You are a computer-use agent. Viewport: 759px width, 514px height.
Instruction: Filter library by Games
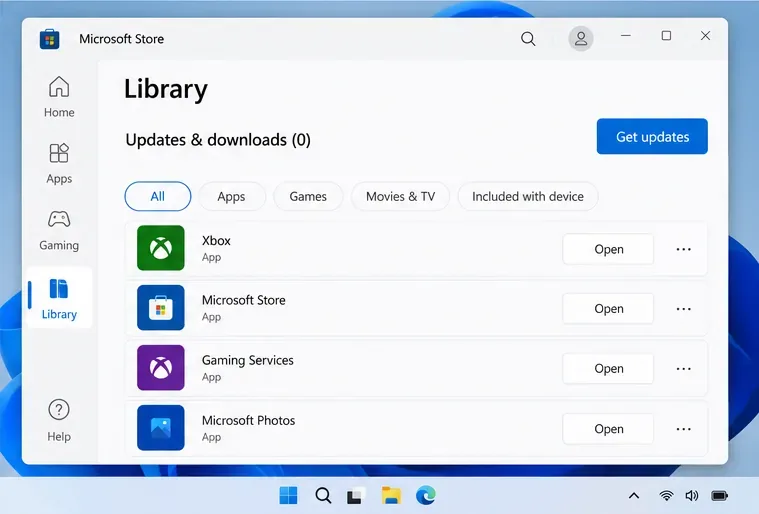pyautogui.click(x=308, y=197)
